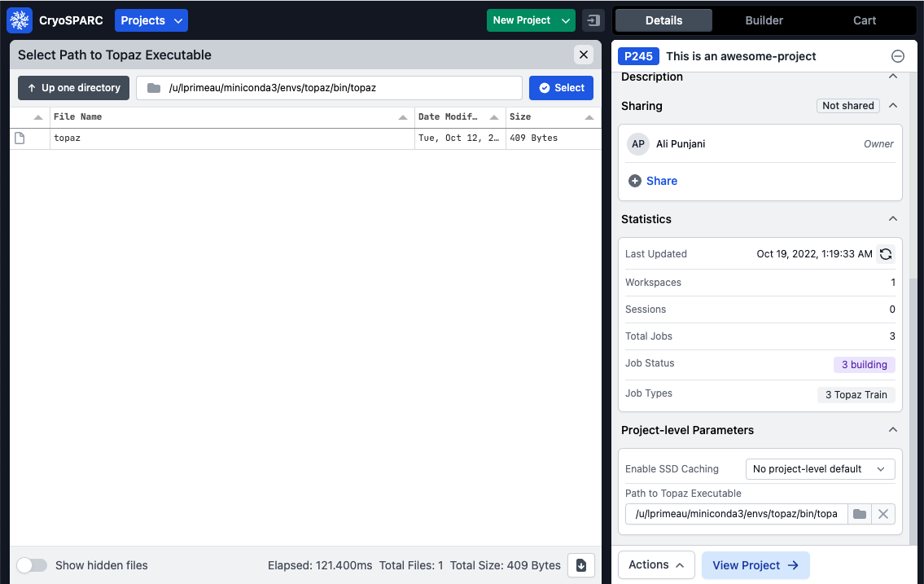Click the refresh statistics icon

click(886, 254)
